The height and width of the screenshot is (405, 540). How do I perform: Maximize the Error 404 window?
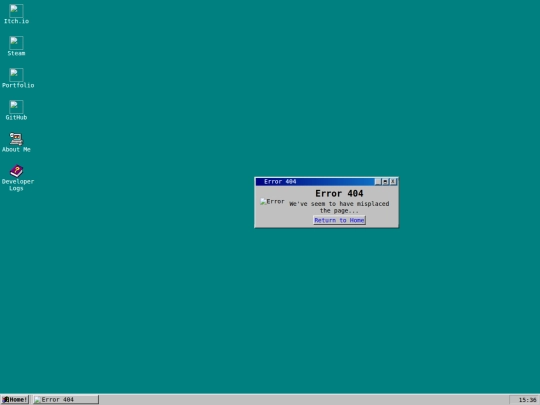pos(385,181)
